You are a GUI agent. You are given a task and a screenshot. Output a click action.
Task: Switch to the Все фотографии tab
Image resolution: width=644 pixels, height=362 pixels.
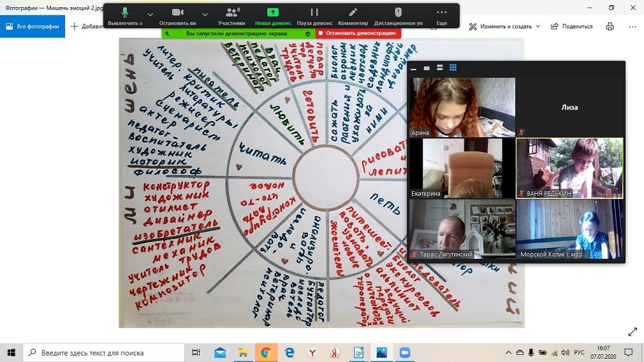point(32,26)
